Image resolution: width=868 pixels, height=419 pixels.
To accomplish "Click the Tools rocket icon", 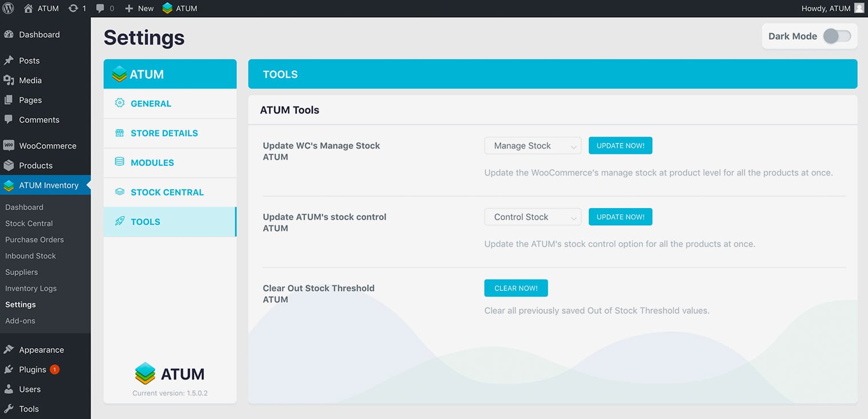I will pyautogui.click(x=119, y=222).
